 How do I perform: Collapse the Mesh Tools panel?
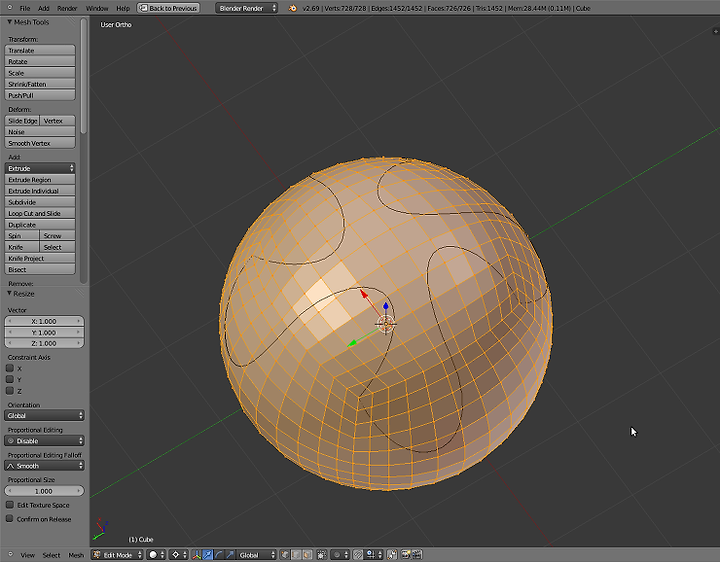point(9,22)
